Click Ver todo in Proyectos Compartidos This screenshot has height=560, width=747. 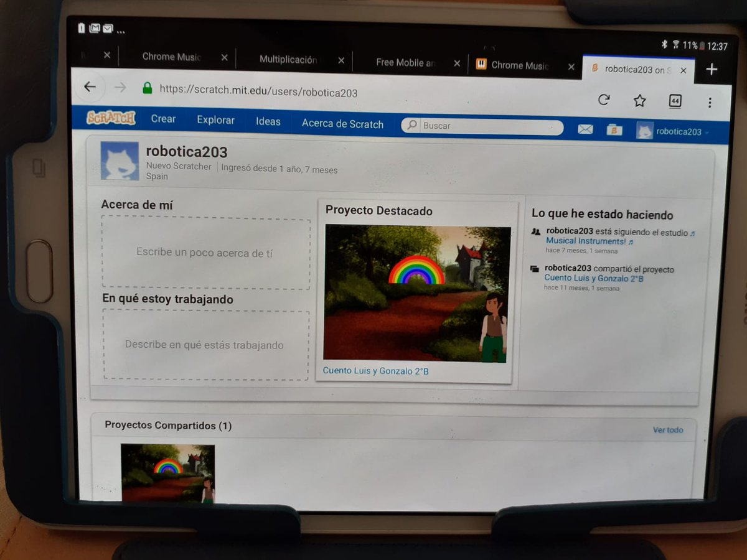[668, 430]
